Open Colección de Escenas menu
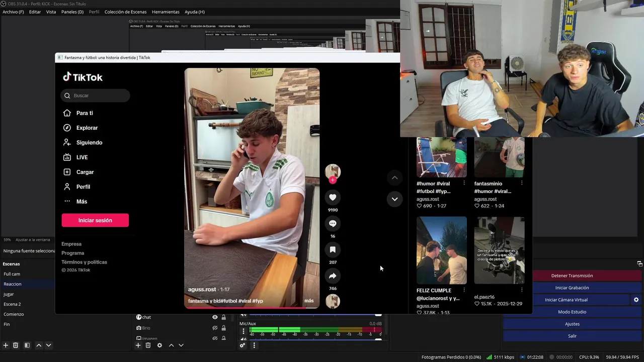Image resolution: width=644 pixels, height=362 pixels. 126,12
